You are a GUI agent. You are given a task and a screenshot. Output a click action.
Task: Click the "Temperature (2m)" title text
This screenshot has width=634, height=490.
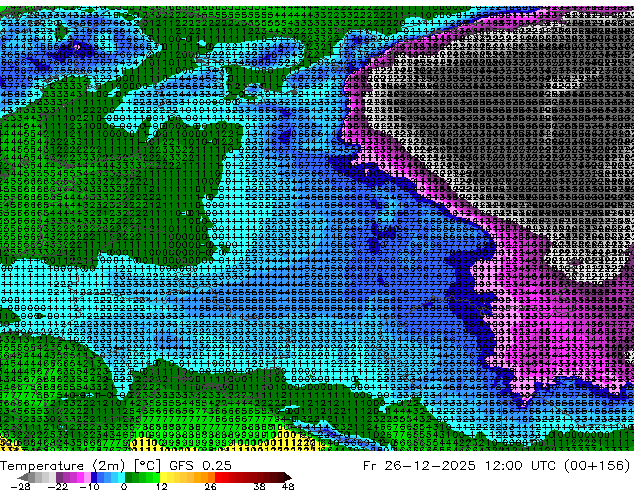click(62, 466)
